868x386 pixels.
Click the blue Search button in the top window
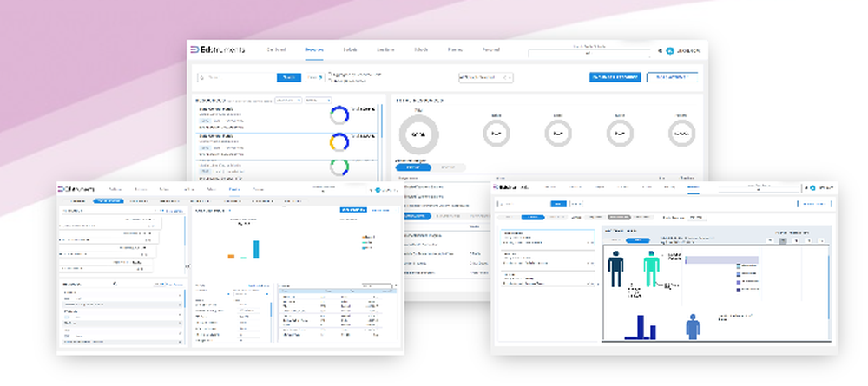(288, 78)
